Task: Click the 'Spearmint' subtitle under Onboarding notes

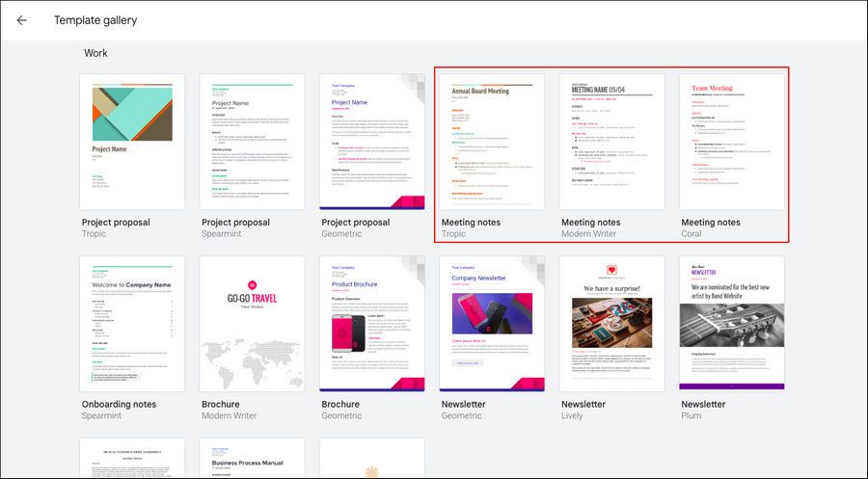Action: pyautogui.click(x=101, y=416)
